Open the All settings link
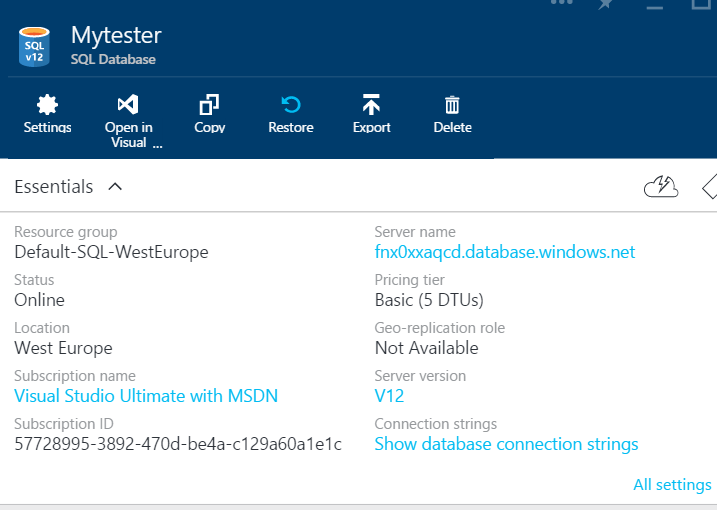 672,485
